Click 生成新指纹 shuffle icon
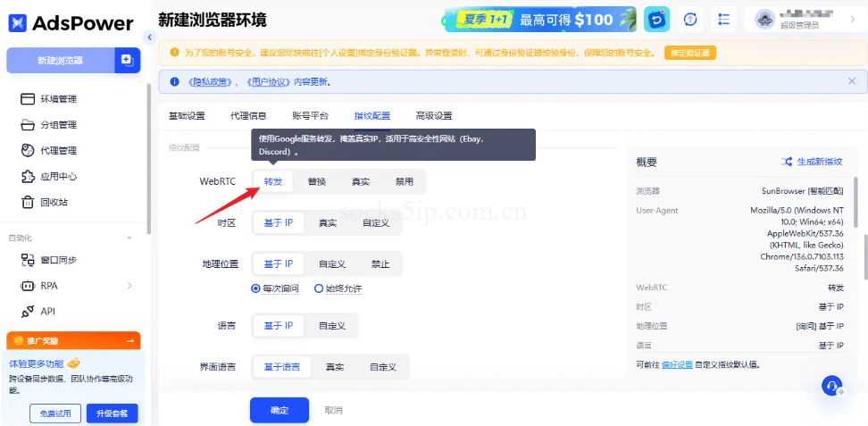 point(786,162)
